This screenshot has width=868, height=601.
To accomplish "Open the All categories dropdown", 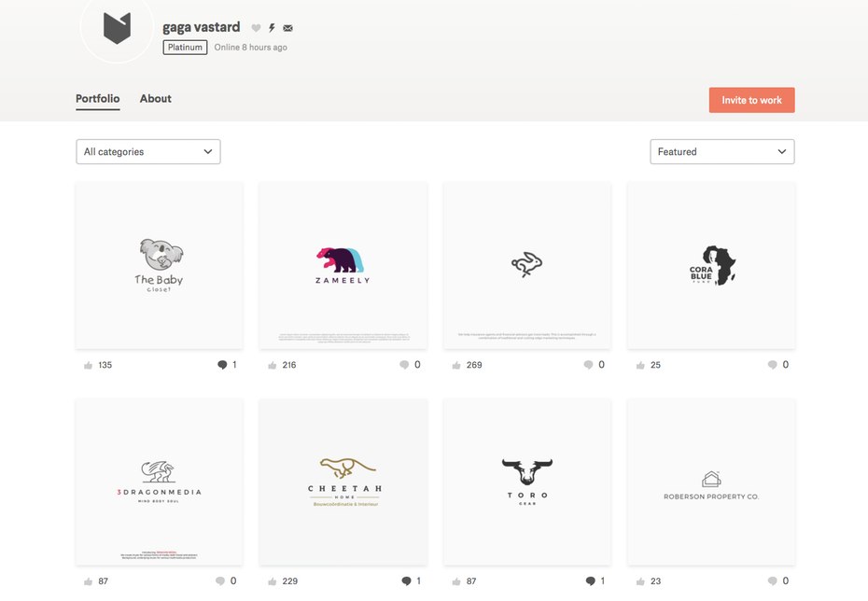I will pyautogui.click(x=147, y=151).
